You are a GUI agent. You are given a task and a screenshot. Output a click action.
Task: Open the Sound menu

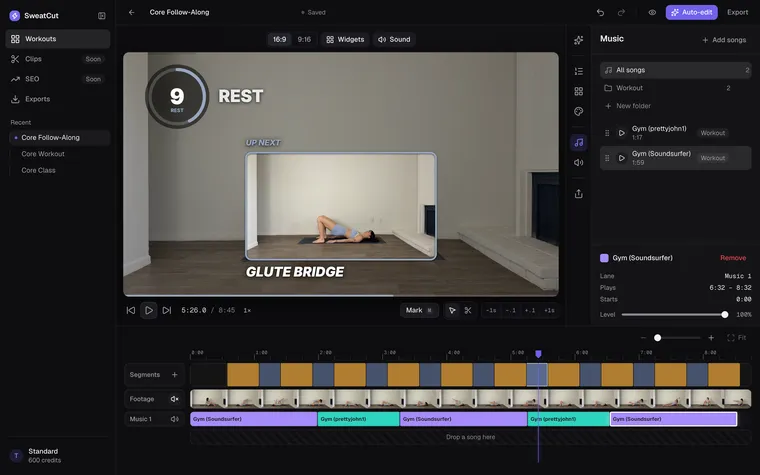[394, 40]
